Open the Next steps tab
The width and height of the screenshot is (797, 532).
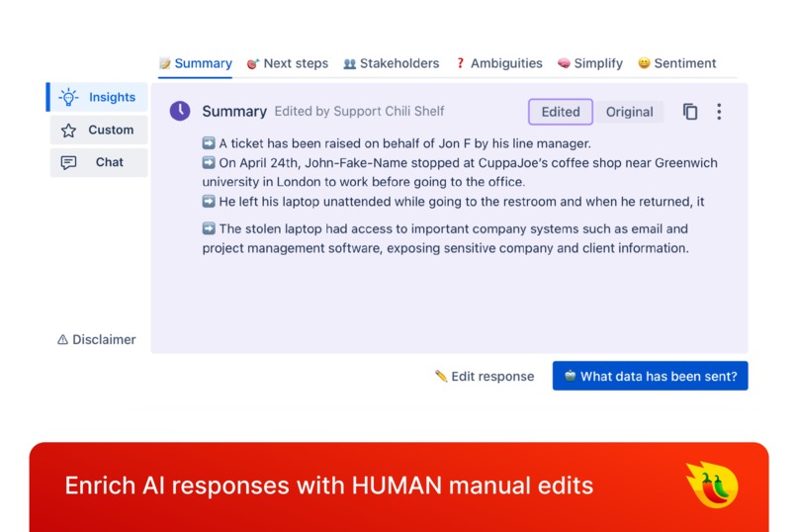pyautogui.click(x=287, y=63)
